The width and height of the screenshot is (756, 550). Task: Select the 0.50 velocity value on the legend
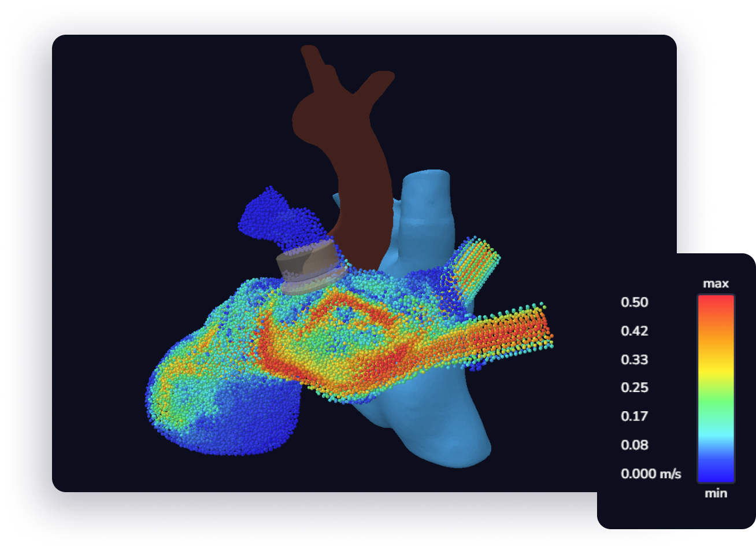635,302
